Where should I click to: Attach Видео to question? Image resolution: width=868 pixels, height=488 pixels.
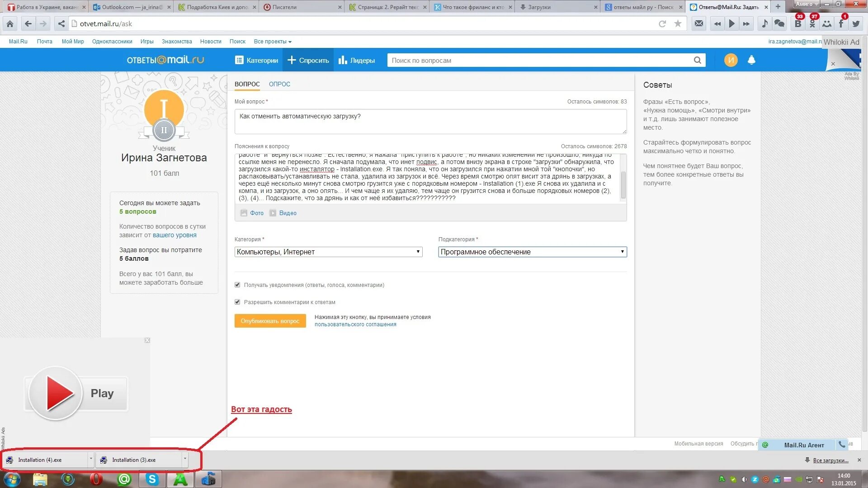(283, 213)
